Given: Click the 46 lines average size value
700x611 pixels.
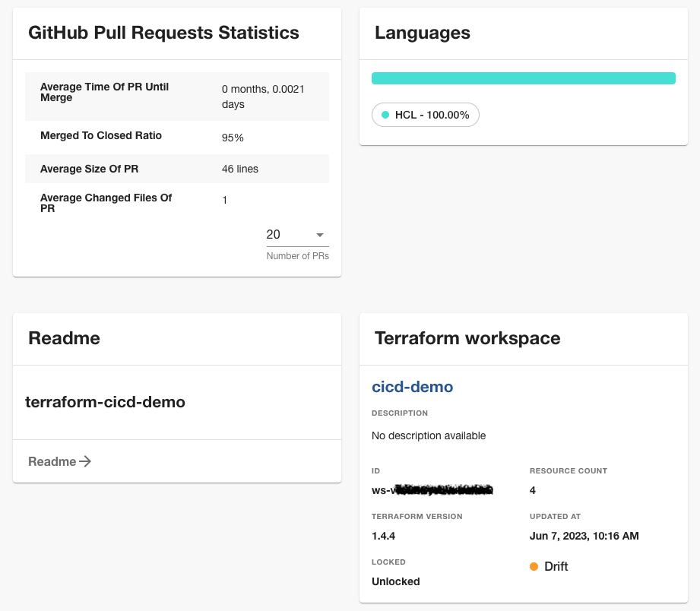Looking at the screenshot, I should tap(240, 169).
